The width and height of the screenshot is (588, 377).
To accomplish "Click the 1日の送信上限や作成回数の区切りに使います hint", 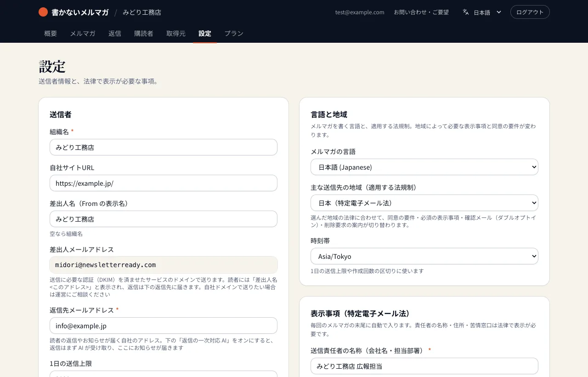I will click(367, 271).
